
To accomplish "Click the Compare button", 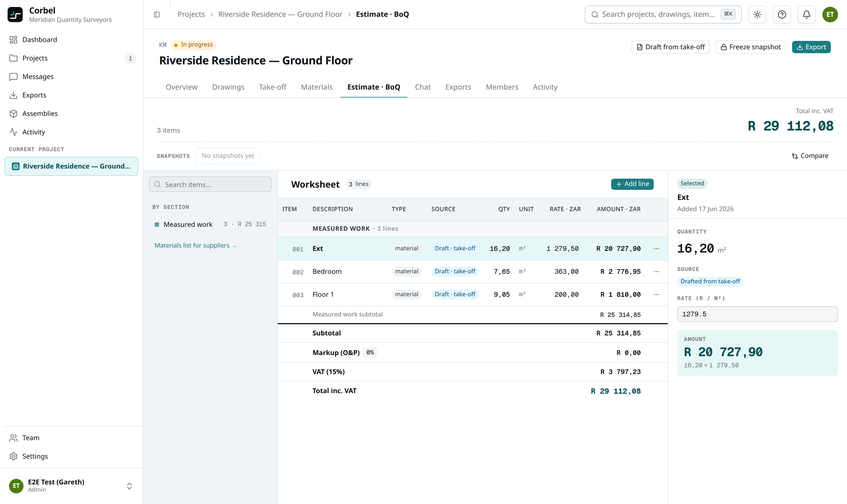I will point(810,156).
